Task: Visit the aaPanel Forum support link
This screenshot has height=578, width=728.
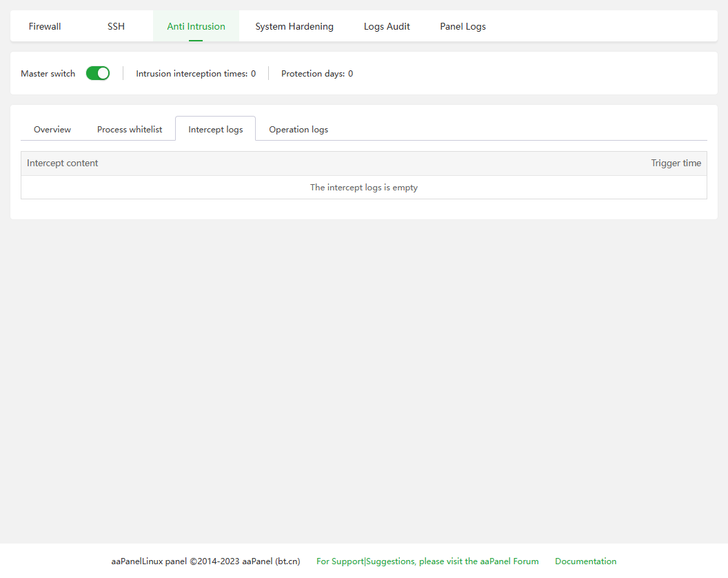Action: [427, 561]
